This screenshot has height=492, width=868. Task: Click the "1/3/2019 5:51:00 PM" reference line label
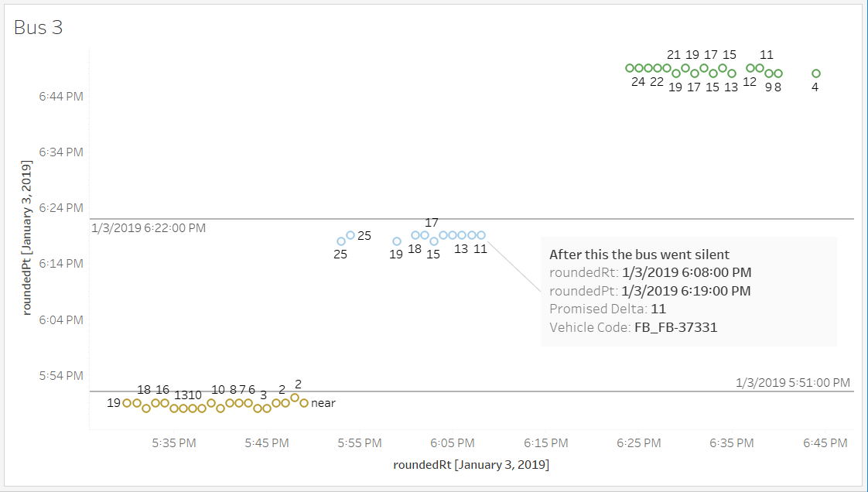click(x=793, y=383)
